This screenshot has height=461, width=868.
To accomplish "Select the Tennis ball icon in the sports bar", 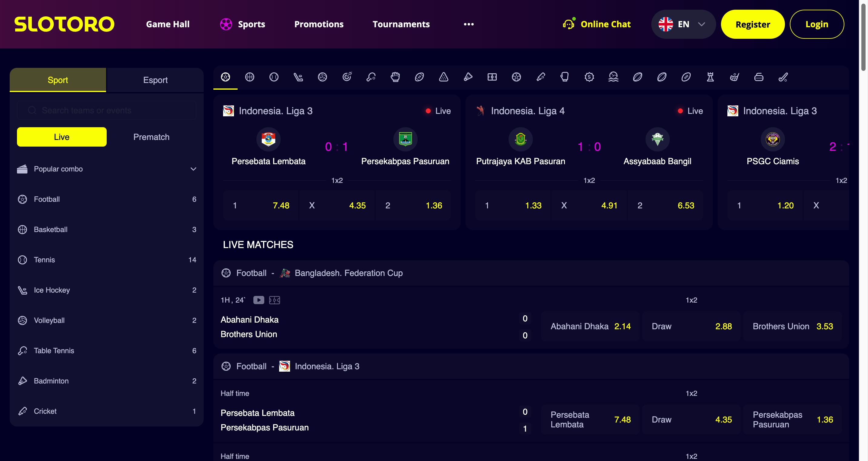I will (274, 77).
